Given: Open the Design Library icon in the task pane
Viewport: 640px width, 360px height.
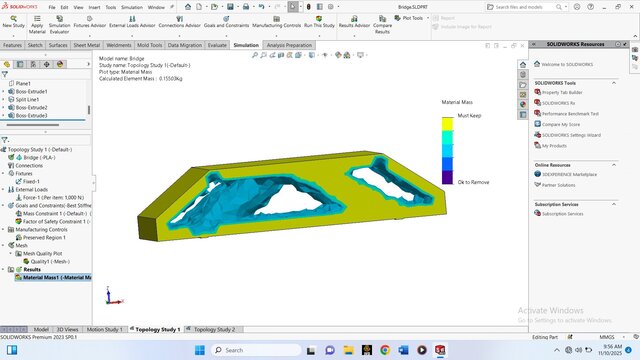Looking at the screenshot, I should 523,75.
